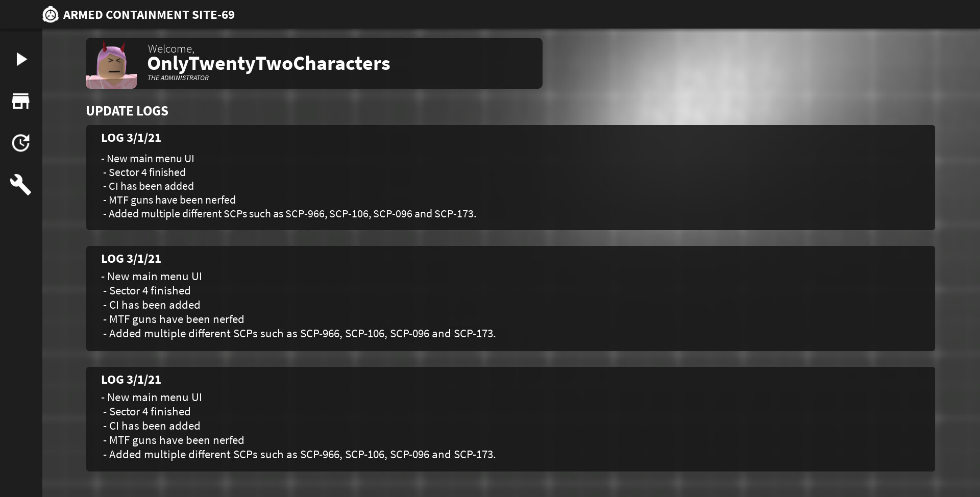Click the Welcome greeting text

pos(171,49)
